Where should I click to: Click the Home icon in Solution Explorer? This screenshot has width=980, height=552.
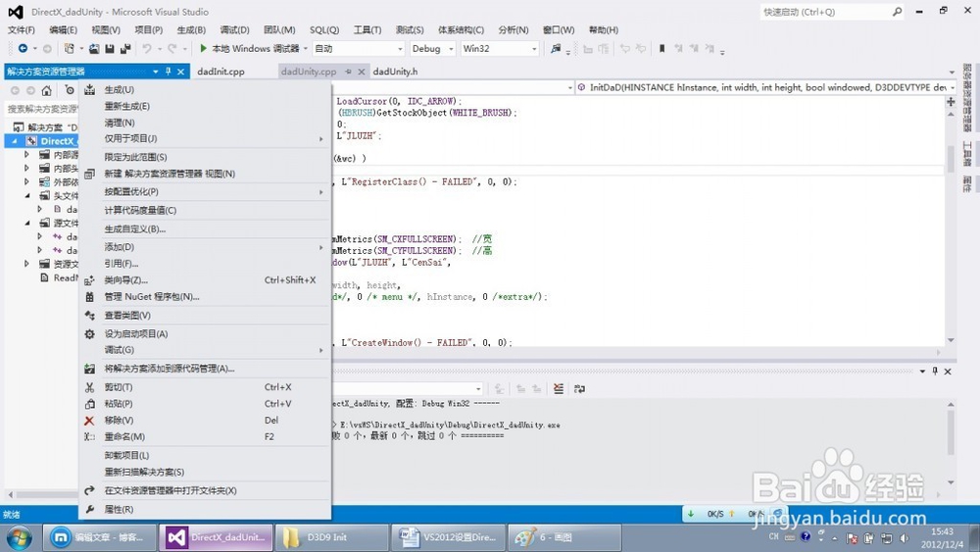click(x=46, y=90)
